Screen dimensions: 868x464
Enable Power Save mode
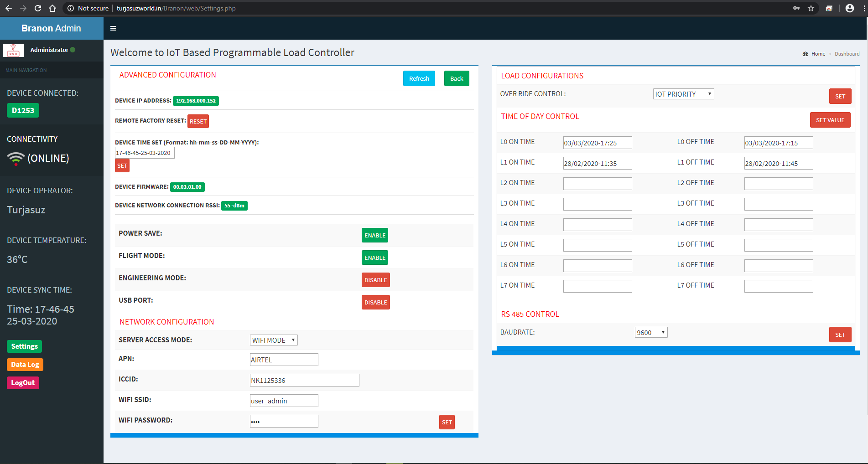(x=375, y=235)
